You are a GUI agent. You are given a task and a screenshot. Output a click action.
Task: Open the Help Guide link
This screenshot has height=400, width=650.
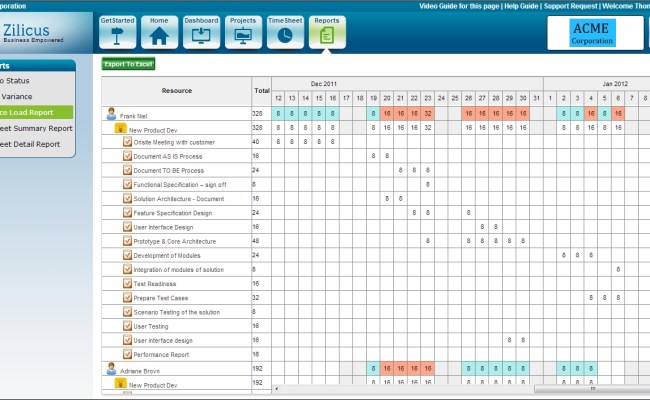pos(521,6)
